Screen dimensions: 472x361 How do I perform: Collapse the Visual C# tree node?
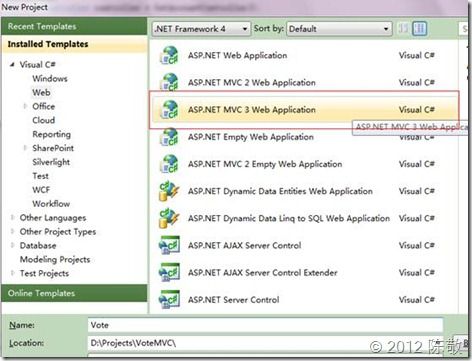pyautogui.click(x=12, y=64)
